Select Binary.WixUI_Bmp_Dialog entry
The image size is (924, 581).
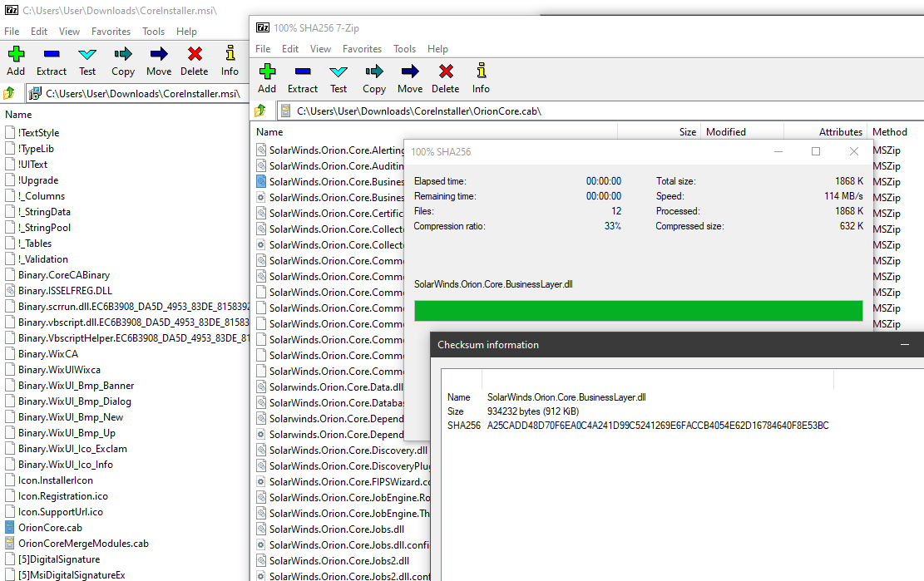coord(74,401)
